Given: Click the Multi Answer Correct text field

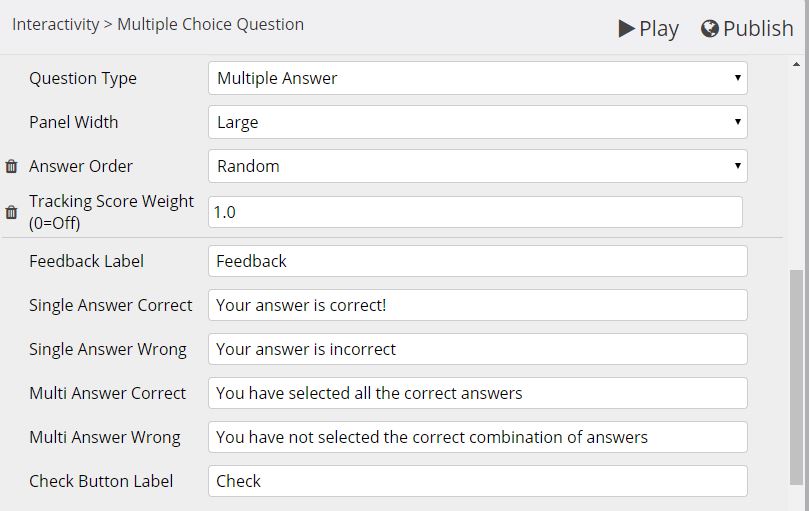Looking at the screenshot, I should coord(478,393).
